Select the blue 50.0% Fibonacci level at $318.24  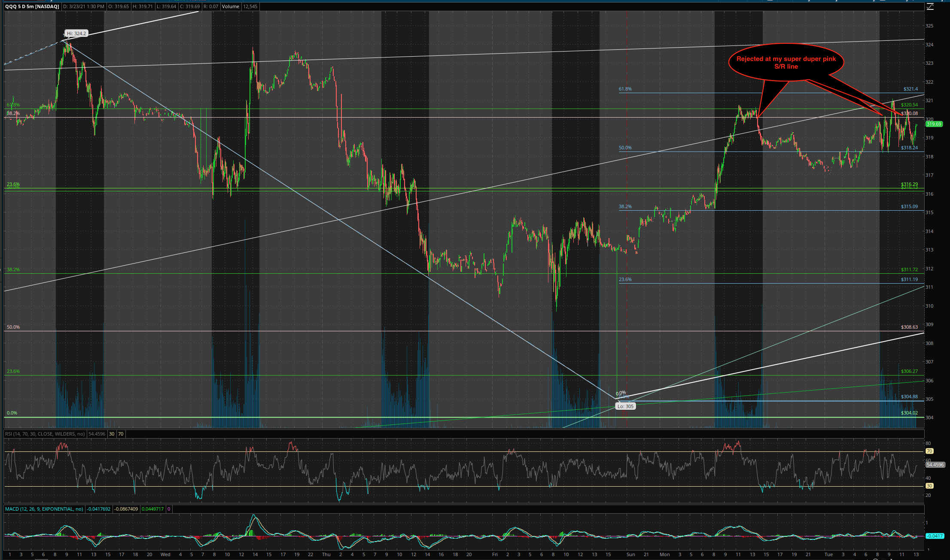[x=625, y=148]
